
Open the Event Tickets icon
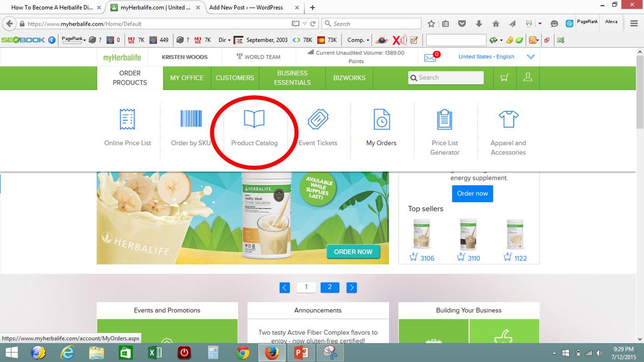318,119
